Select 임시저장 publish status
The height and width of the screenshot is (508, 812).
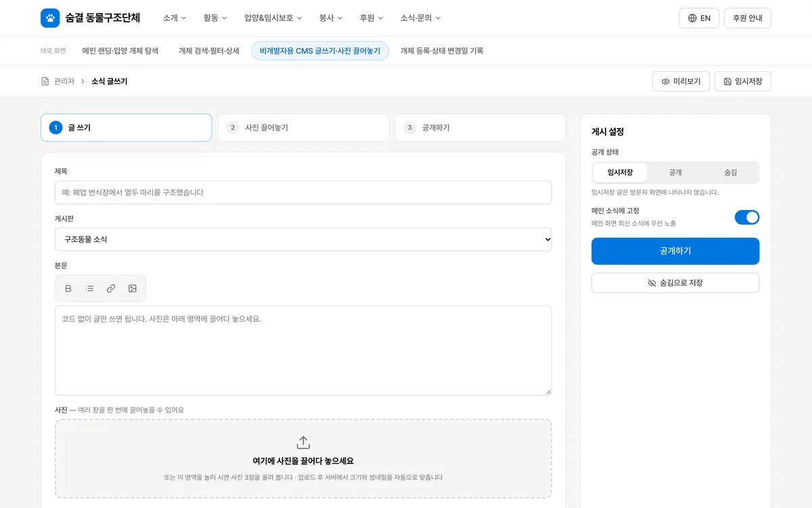[620, 173]
